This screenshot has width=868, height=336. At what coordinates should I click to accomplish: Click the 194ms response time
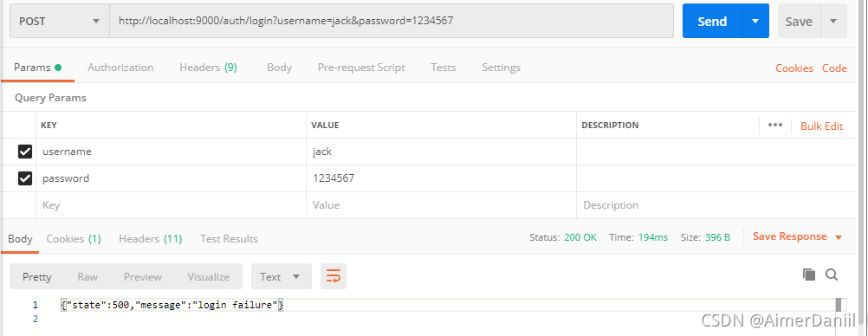(x=652, y=237)
